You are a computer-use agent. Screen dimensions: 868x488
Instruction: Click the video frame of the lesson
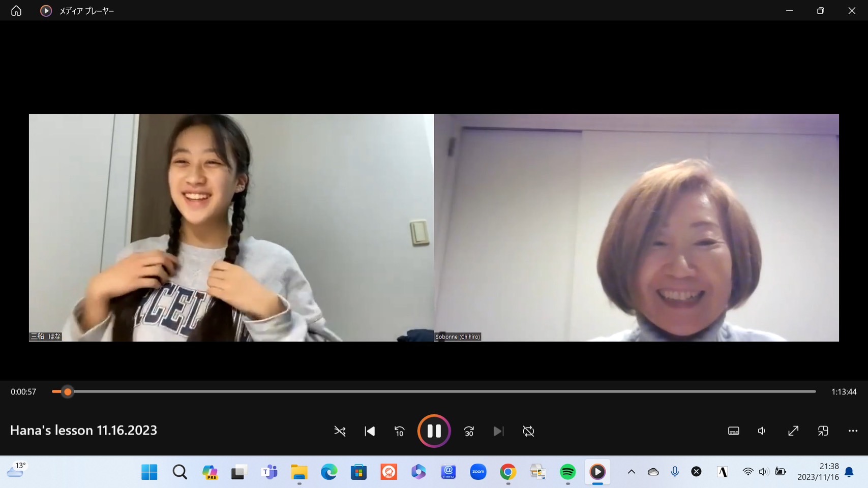point(434,227)
